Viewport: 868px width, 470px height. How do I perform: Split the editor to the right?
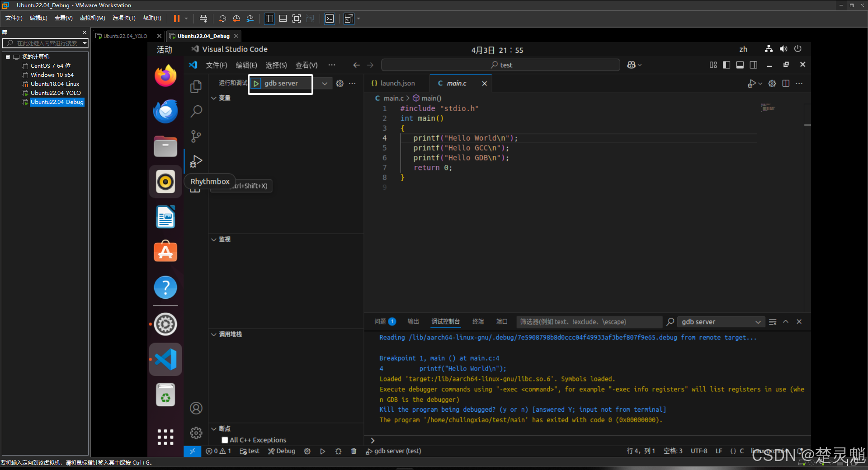pyautogui.click(x=786, y=84)
